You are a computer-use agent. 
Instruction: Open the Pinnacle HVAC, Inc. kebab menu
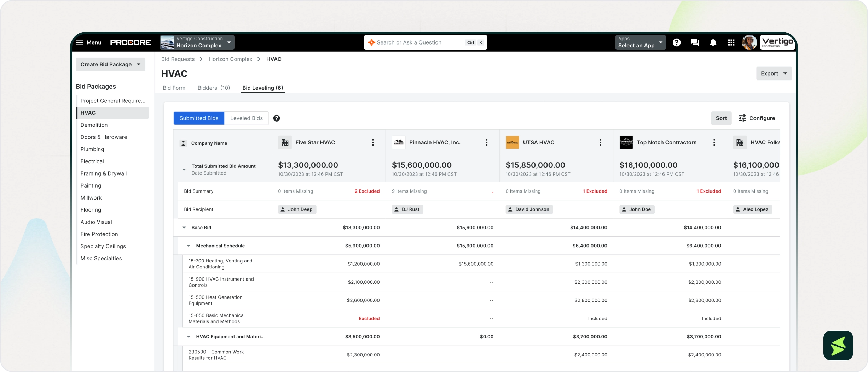pyautogui.click(x=487, y=142)
